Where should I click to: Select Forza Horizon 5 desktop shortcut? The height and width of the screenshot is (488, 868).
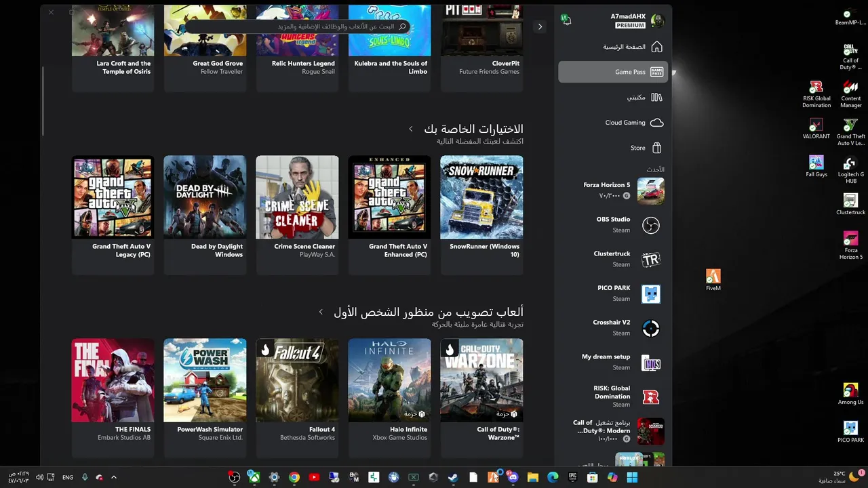pos(850,247)
